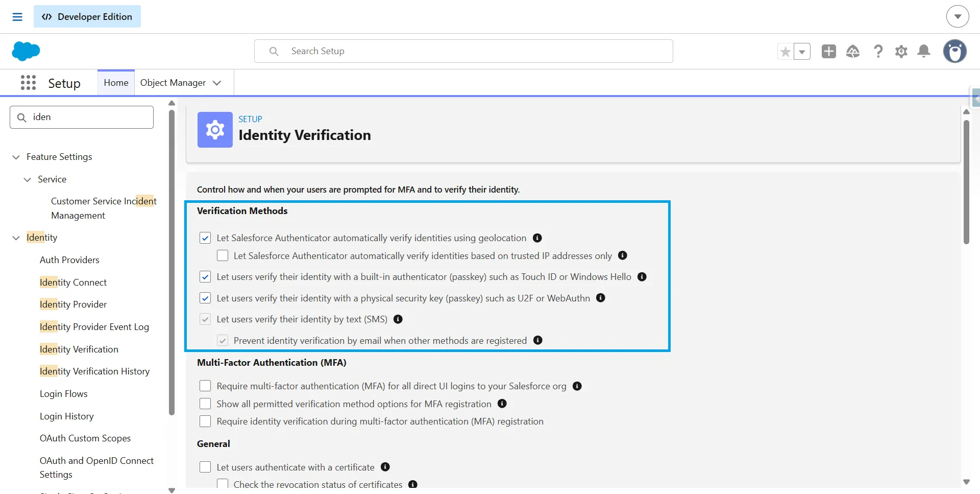Click the code icon on the Developer Edition badge

tap(47, 17)
